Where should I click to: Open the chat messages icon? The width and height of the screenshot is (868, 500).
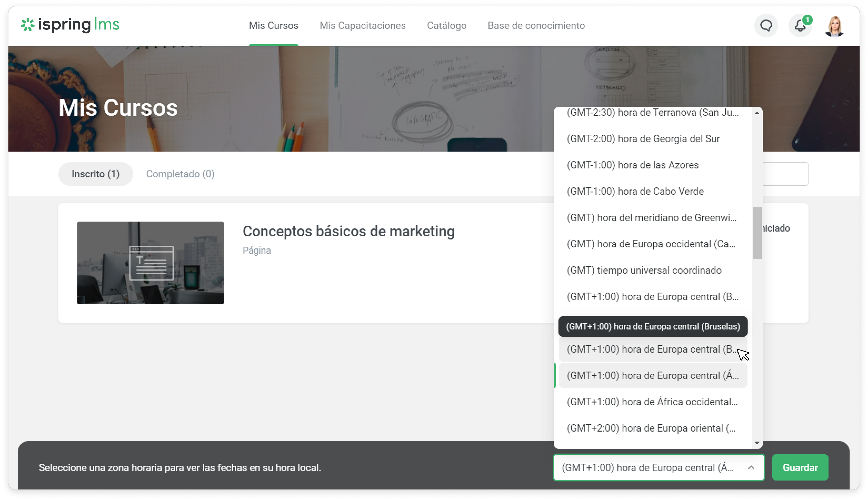[766, 26]
